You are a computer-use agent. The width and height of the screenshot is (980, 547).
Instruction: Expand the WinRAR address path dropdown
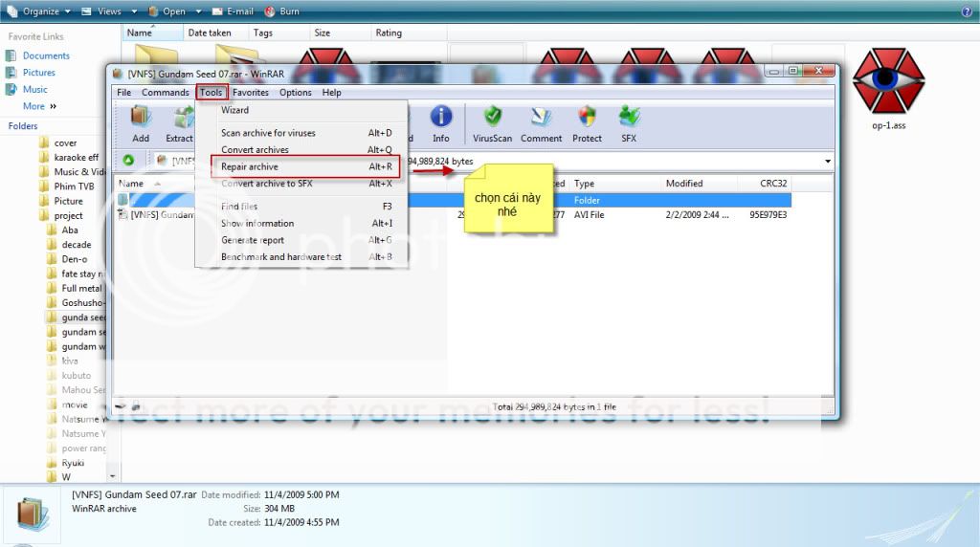(827, 162)
